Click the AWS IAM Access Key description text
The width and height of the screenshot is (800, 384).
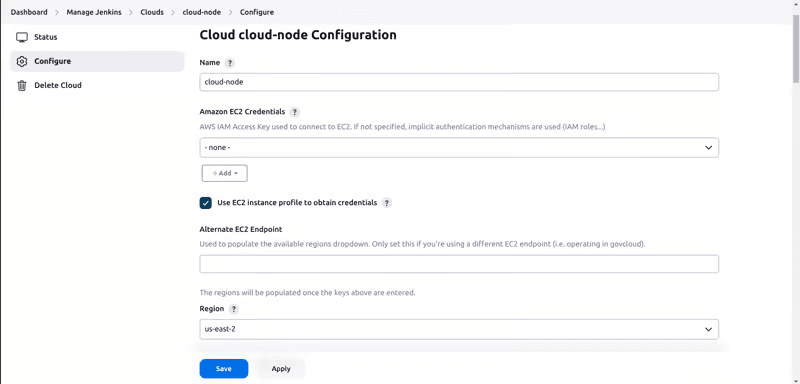pos(402,126)
